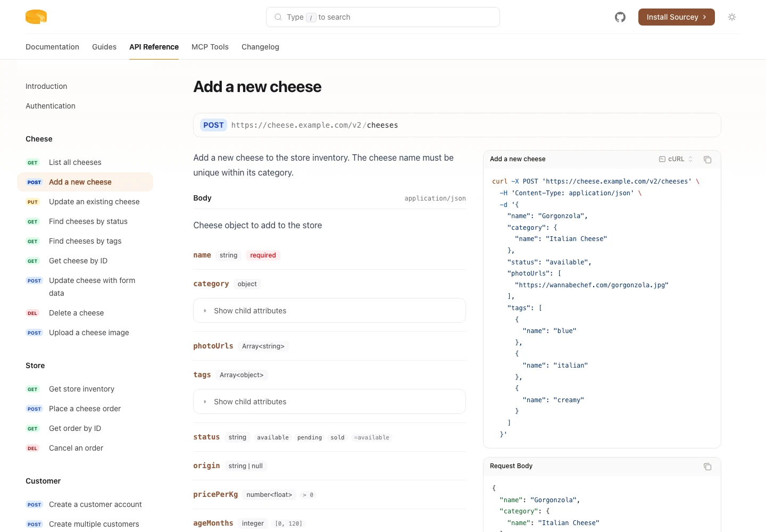Open Create a customer account endpoint
Image resolution: width=766 pixels, height=532 pixels.
[85, 504]
